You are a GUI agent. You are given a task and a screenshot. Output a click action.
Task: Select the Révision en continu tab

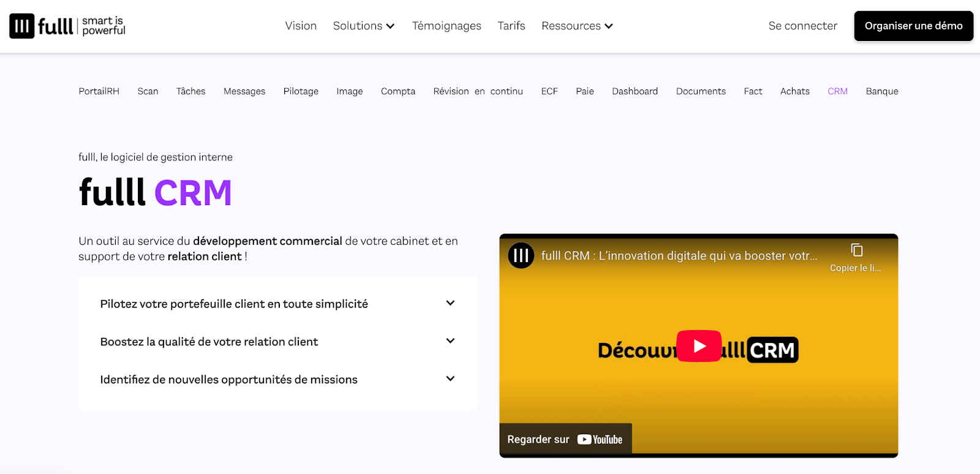coord(478,91)
